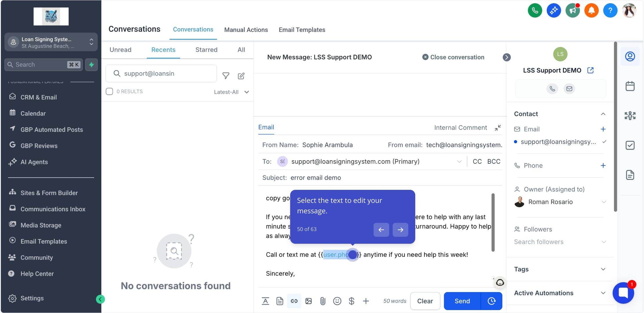Collapse the sidebar with green arrow
644x313 pixels.
click(x=100, y=299)
